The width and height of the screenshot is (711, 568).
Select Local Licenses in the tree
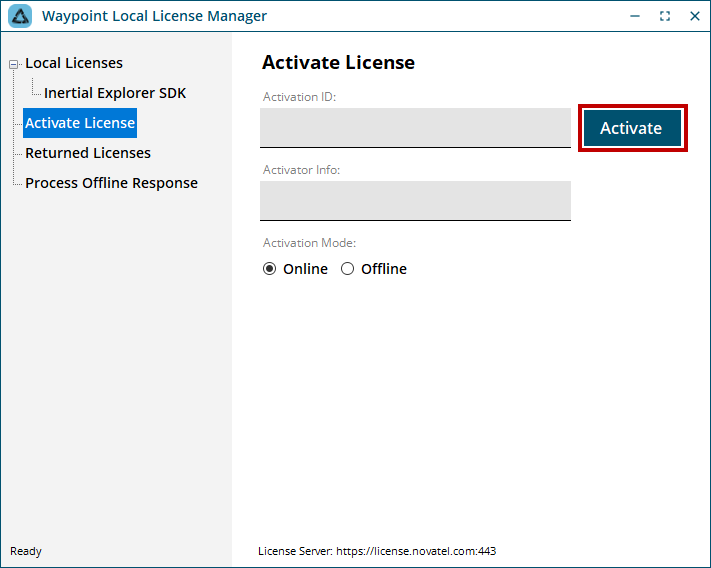pos(74,63)
